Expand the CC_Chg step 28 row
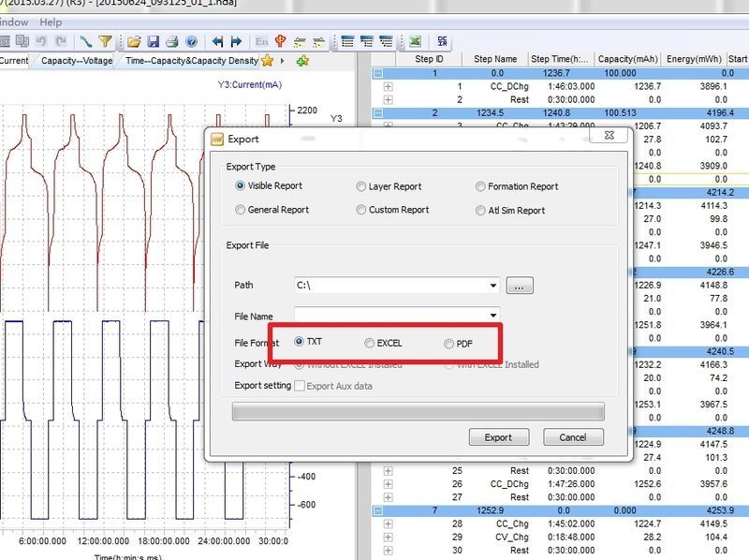This screenshot has height=560, width=749. [389, 524]
